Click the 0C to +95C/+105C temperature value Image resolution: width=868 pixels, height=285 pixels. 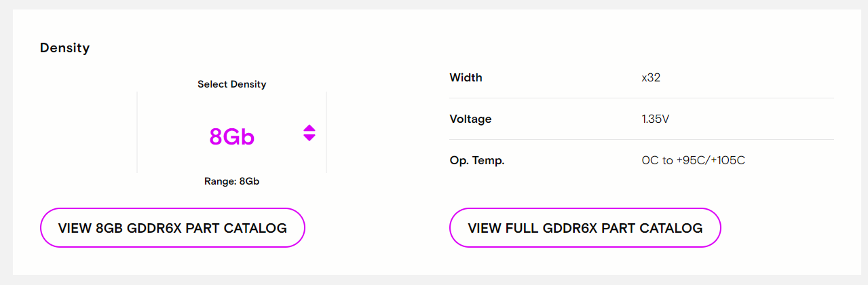[693, 161]
